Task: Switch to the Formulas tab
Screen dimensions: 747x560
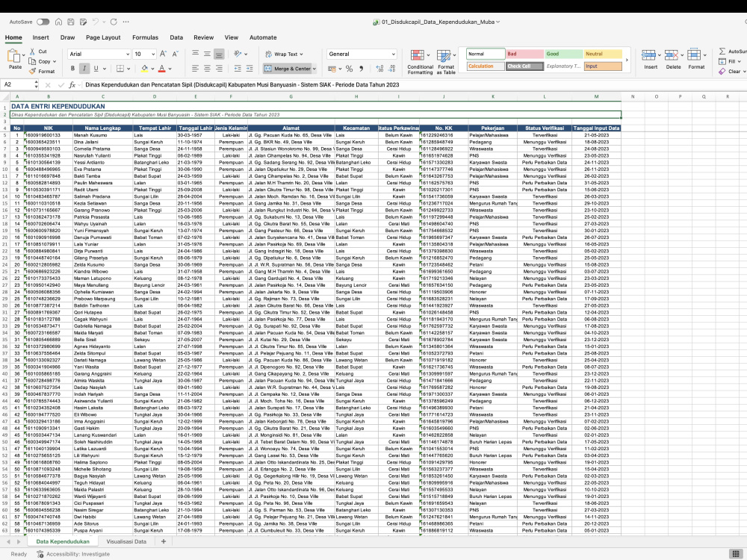Action: click(146, 37)
